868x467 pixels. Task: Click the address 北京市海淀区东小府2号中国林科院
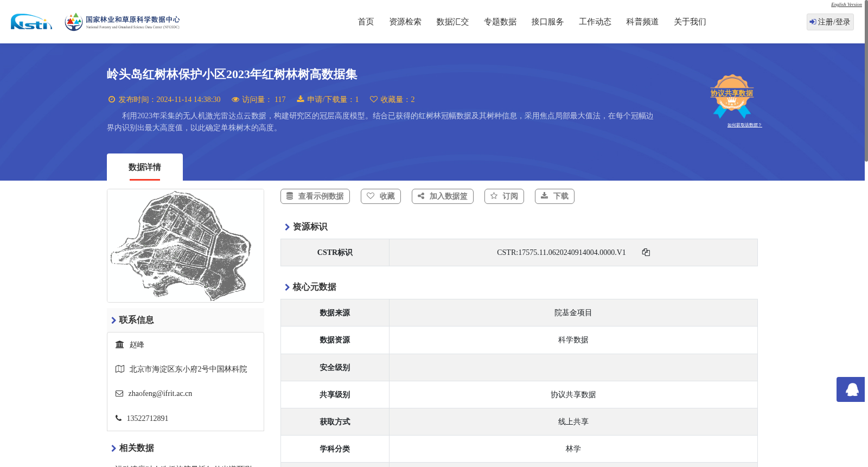tap(188, 369)
